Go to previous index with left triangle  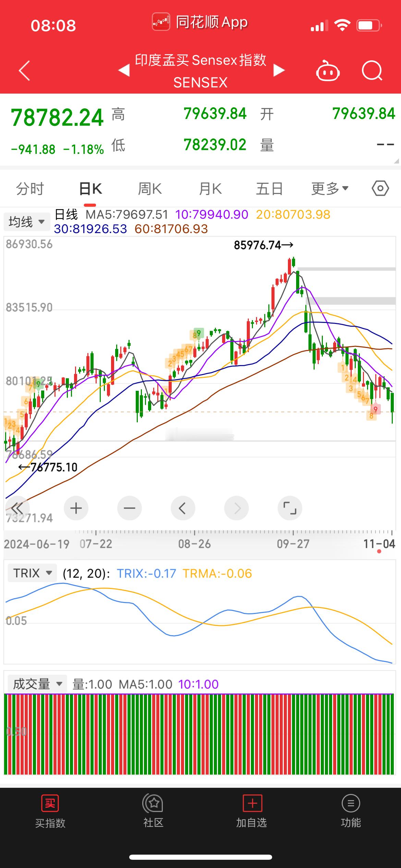[124, 71]
